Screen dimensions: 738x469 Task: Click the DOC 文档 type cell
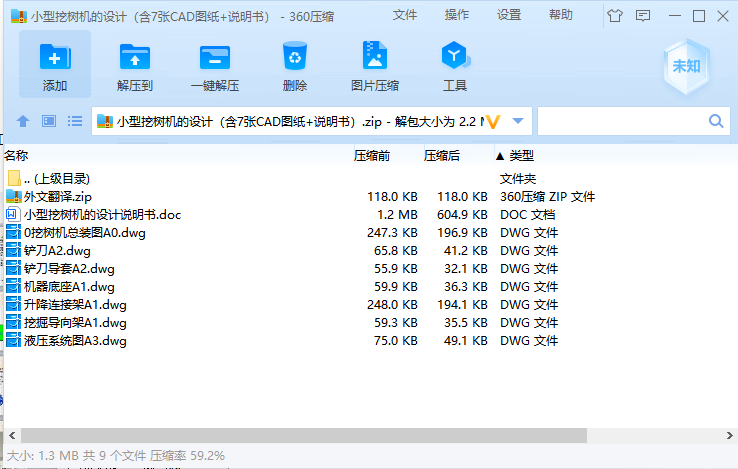[528, 214]
